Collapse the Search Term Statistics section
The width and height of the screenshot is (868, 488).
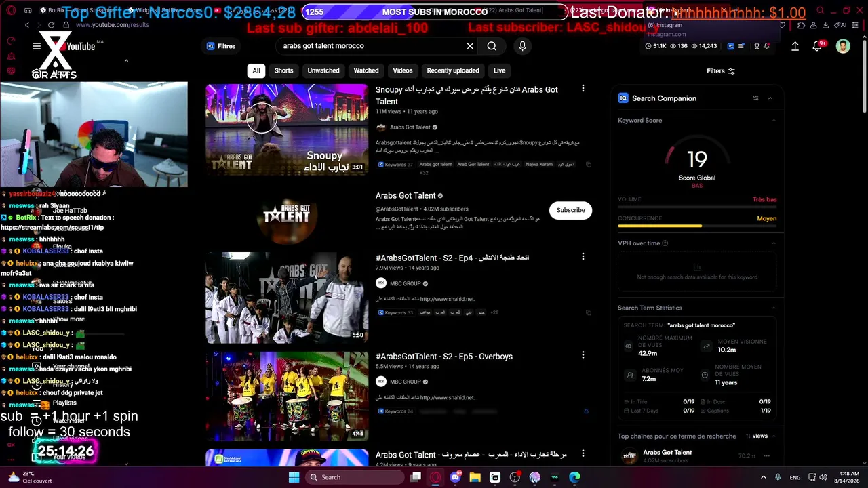(774, 308)
